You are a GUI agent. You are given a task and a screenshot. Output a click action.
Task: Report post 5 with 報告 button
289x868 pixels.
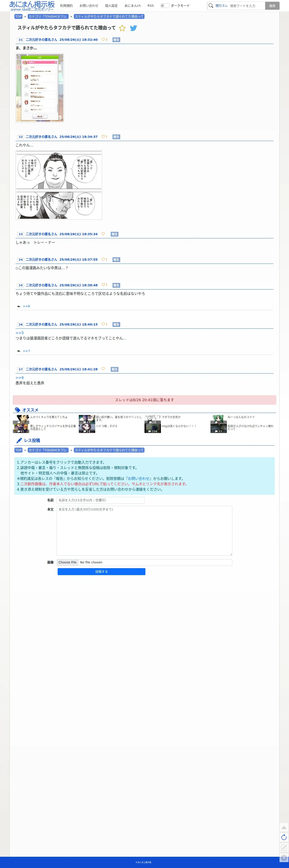116,285
